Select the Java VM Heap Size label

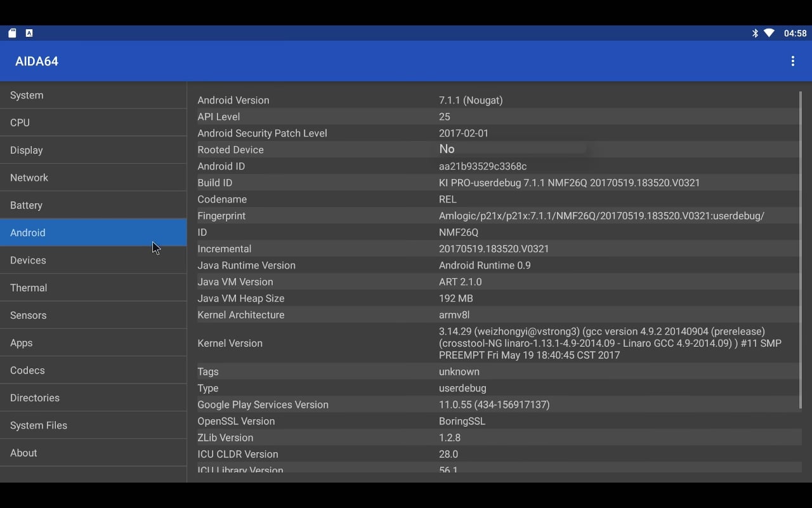click(241, 298)
